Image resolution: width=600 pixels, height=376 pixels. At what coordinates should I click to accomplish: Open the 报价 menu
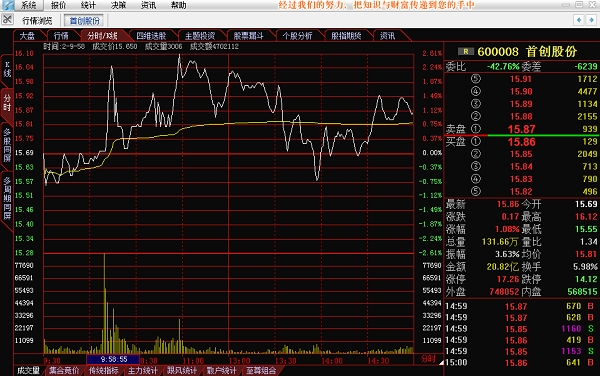[59, 5]
